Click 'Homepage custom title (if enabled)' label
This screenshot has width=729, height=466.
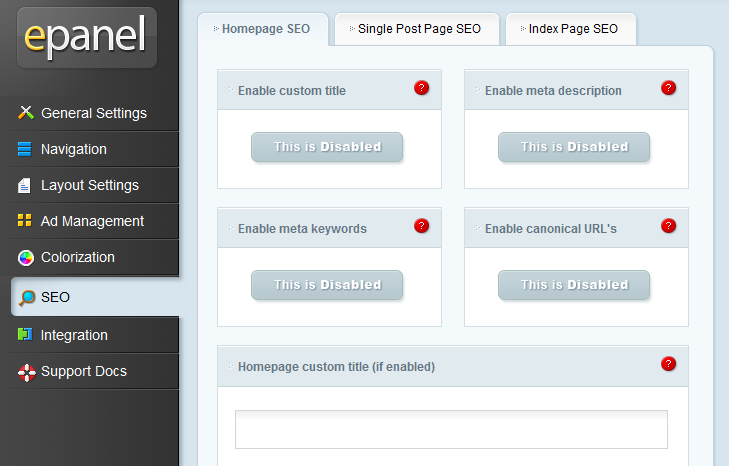tap(337, 367)
